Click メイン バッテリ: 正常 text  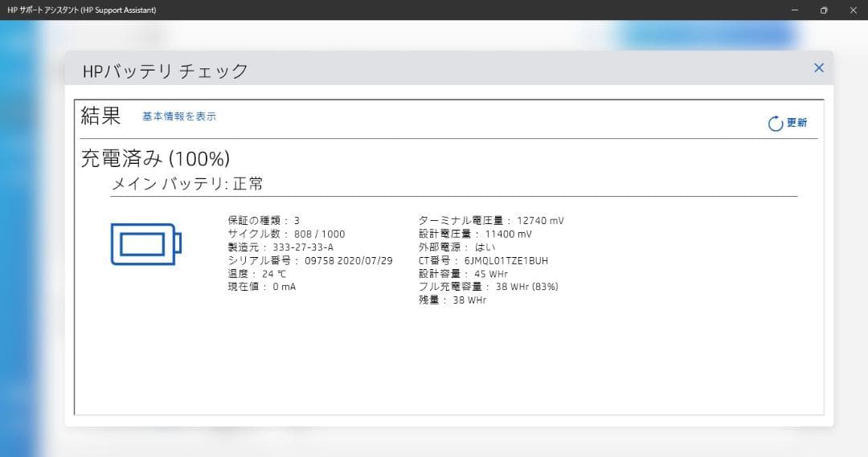[x=187, y=184]
